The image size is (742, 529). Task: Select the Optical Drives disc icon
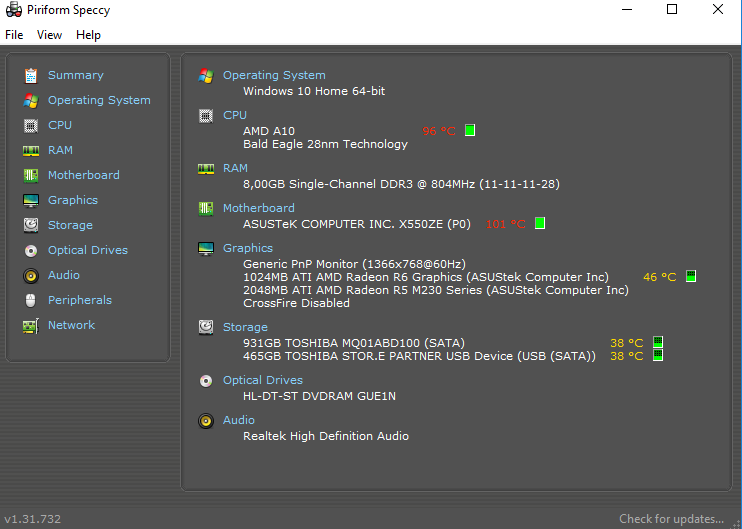31,250
